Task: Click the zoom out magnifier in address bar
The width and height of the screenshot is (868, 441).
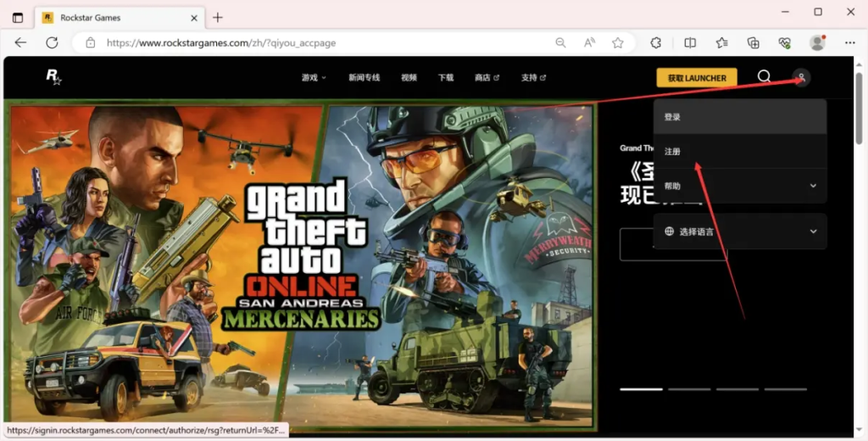Action: pos(561,42)
